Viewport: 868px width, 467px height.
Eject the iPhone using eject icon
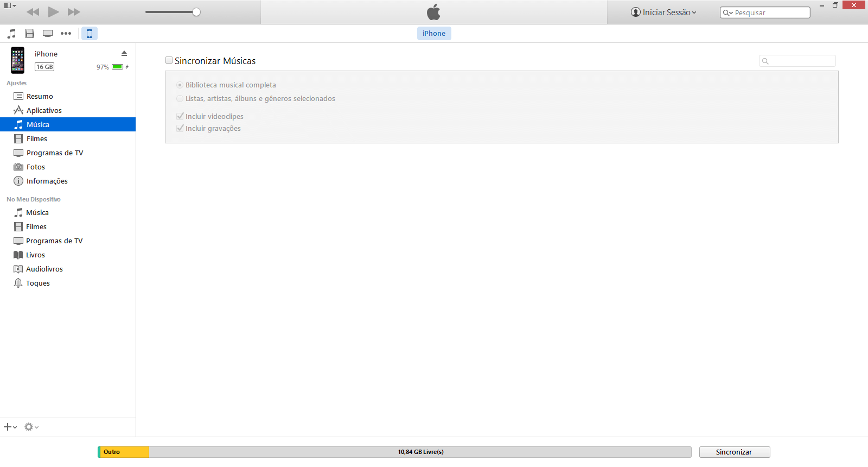click(124, 53)
